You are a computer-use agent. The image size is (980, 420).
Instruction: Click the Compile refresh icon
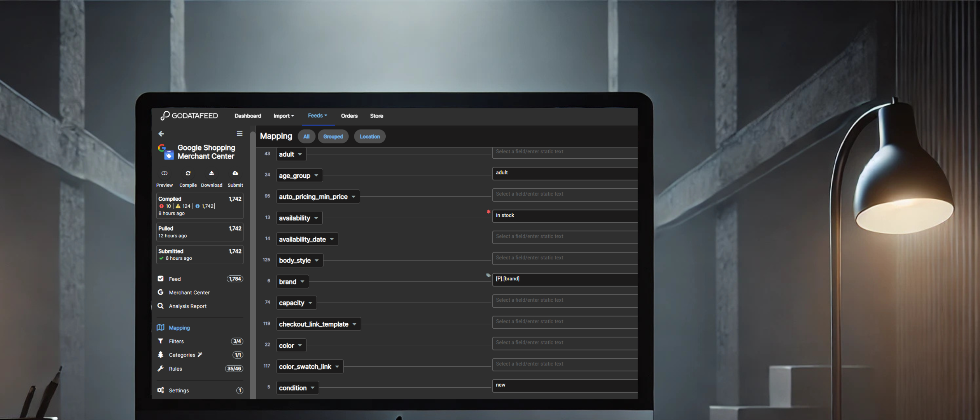click(188, 173)
